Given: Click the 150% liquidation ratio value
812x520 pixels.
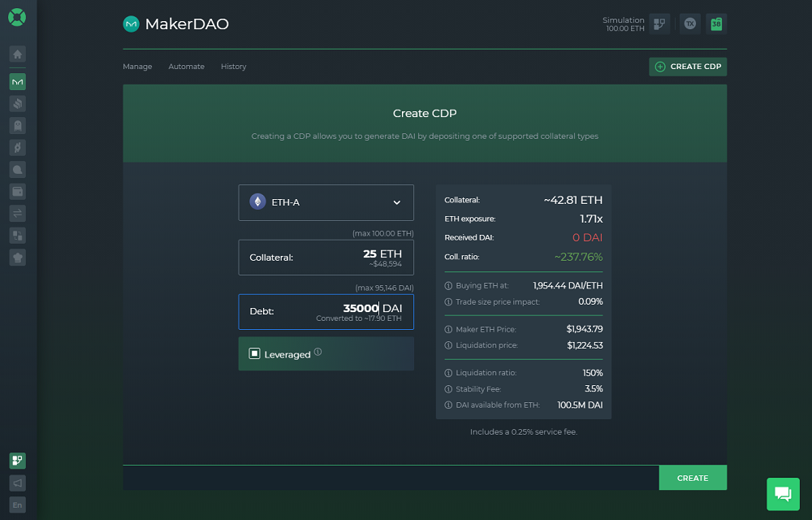Looking at the screenshot, I should click(x=593, y=373).
